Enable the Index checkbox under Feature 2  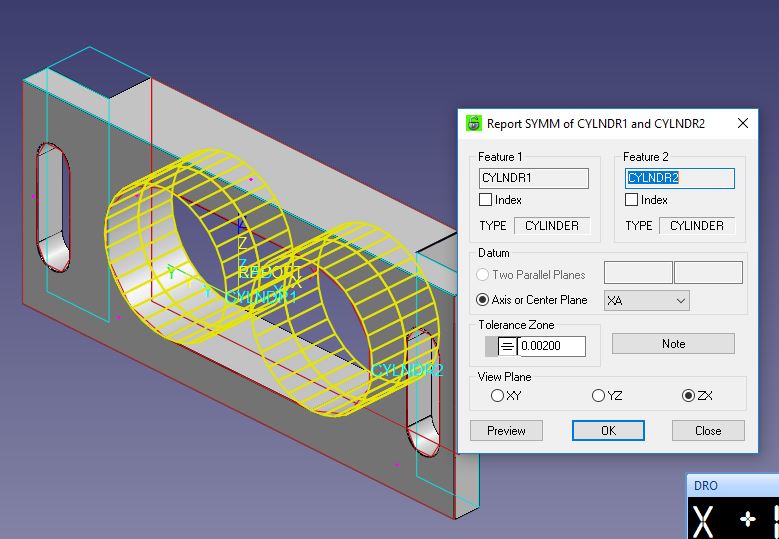(x=632, y=200)
